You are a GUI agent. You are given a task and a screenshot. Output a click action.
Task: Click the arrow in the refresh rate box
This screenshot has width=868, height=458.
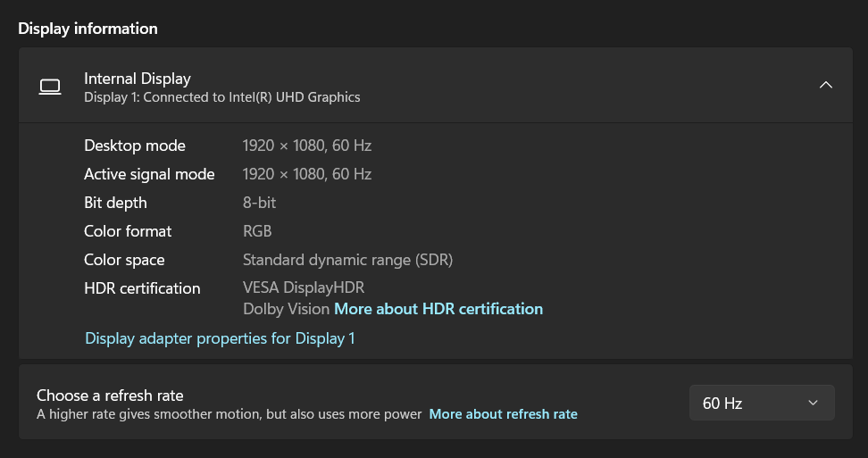click(x=813, y=403)
